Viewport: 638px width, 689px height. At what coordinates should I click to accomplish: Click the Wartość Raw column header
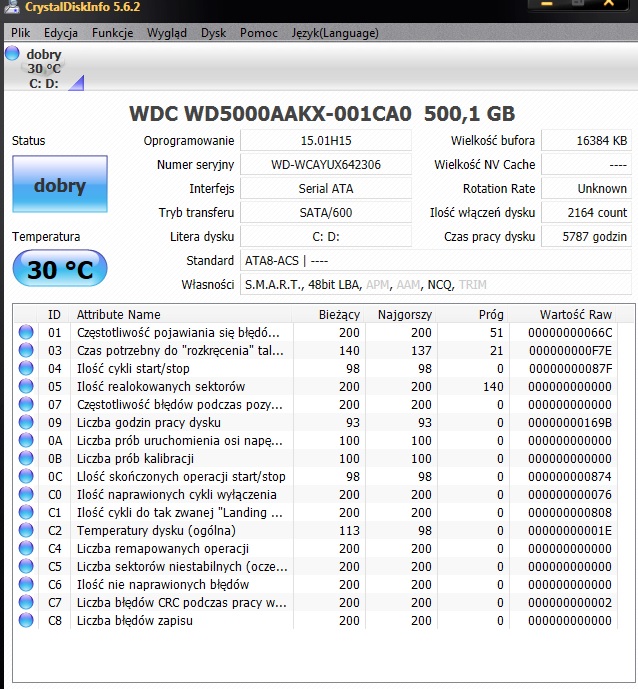pyautogui.click(x=563, y=315)
